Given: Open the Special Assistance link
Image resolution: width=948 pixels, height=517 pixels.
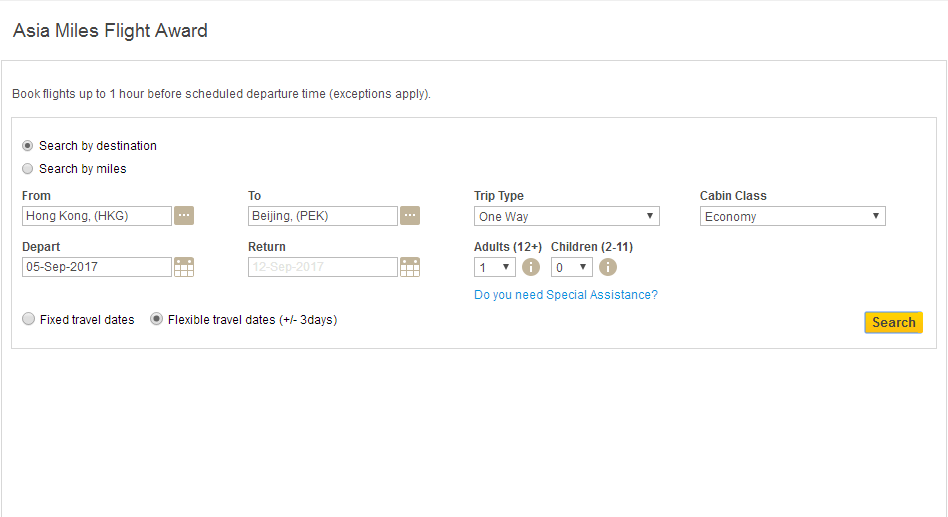Looking at the screenshot, I should point(566,294).
